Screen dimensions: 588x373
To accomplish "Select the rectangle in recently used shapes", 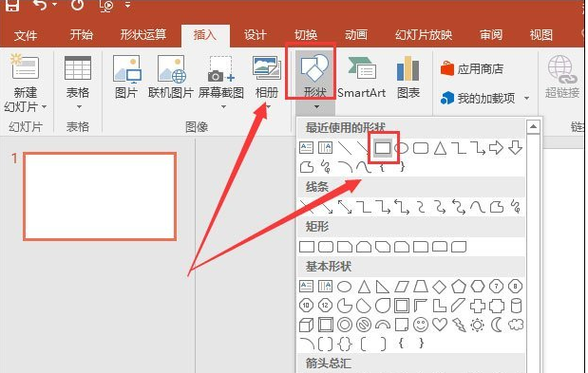I will (x=383, y=148).
